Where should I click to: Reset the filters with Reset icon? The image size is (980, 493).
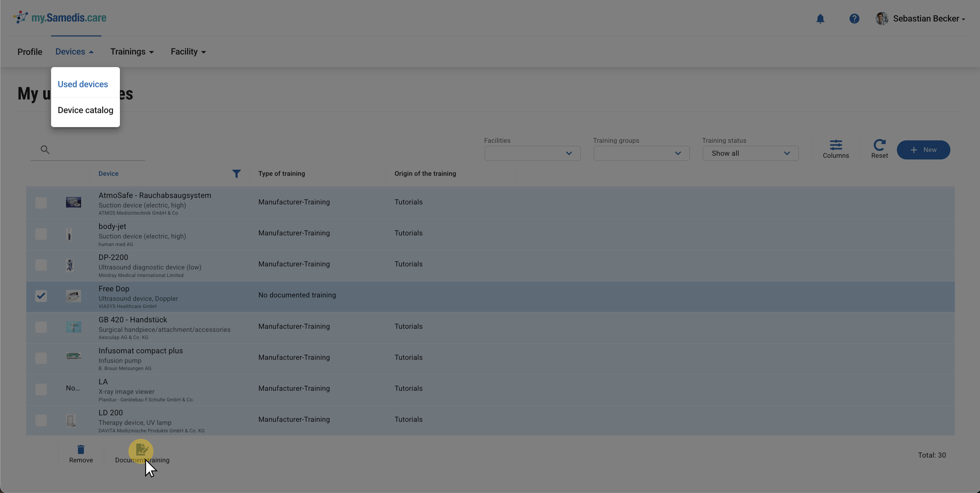coord(879,145)
